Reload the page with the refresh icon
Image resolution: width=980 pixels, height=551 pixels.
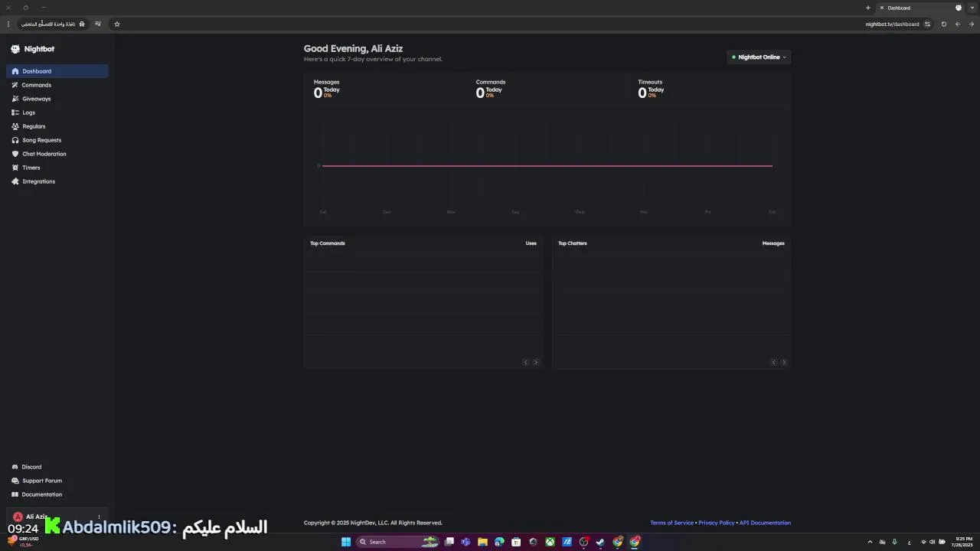[x=944, y=24]
